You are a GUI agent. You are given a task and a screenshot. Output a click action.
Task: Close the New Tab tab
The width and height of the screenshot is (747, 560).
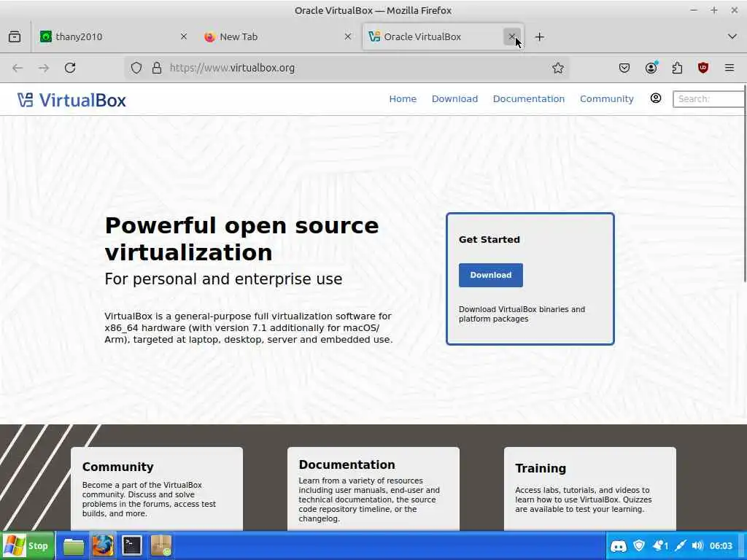tap(348, 36)
